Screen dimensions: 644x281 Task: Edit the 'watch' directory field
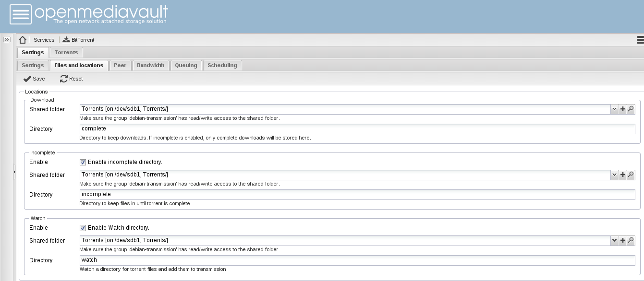[x=357, y=260]
